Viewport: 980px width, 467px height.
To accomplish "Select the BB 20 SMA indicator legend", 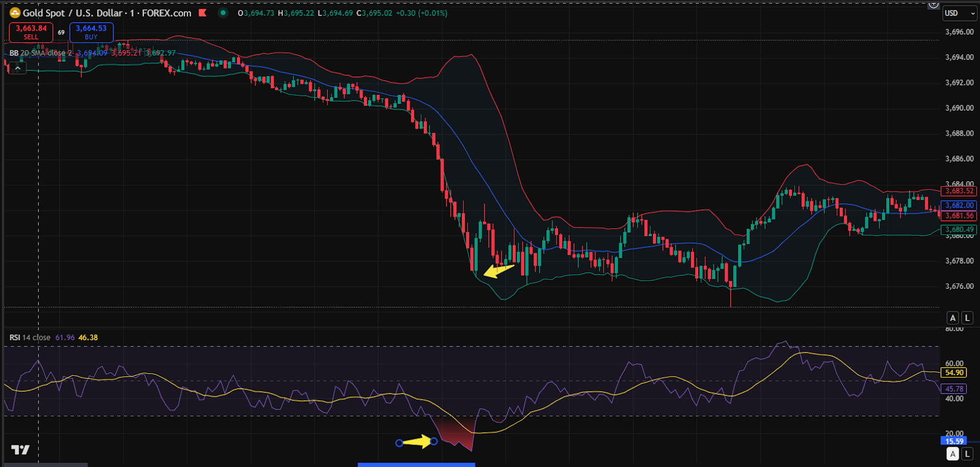I will click(40, 53).
